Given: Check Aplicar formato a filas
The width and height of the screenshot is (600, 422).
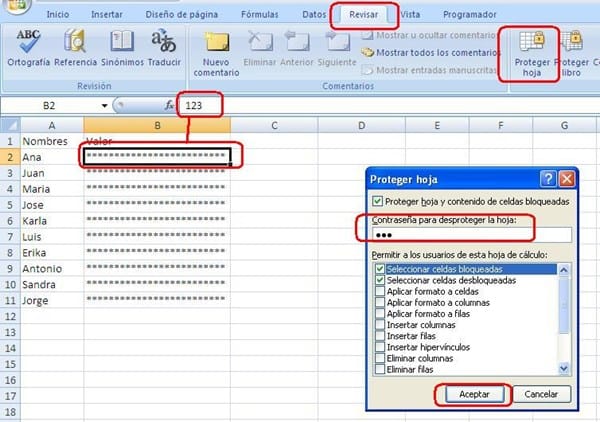Looking at the screenshot, I should click(380, 314).
